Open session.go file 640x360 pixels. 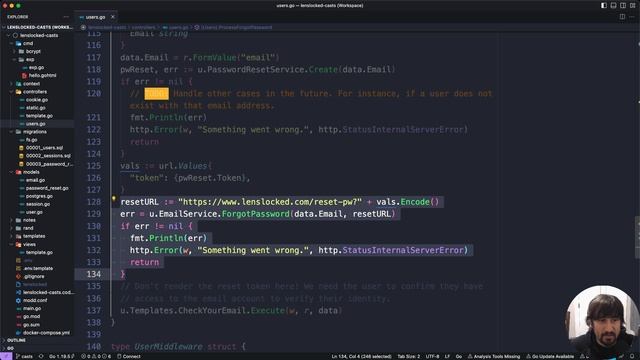38,204
